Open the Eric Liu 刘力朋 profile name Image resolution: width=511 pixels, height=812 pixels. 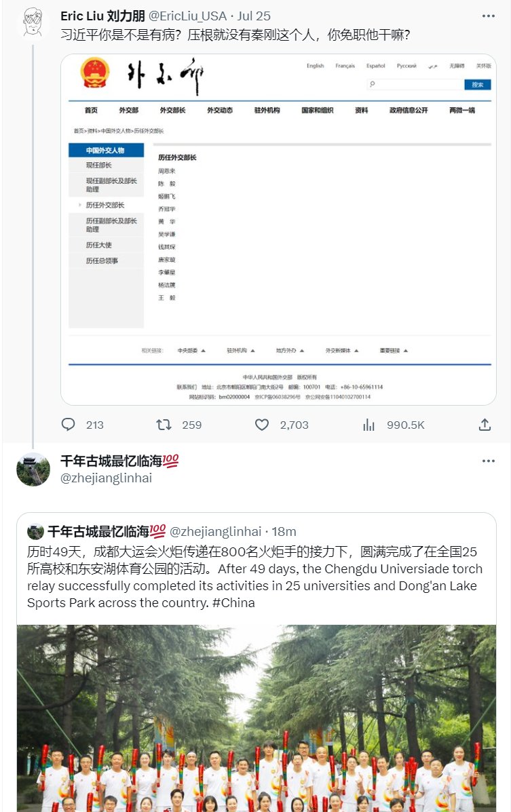tap(102, 16)
